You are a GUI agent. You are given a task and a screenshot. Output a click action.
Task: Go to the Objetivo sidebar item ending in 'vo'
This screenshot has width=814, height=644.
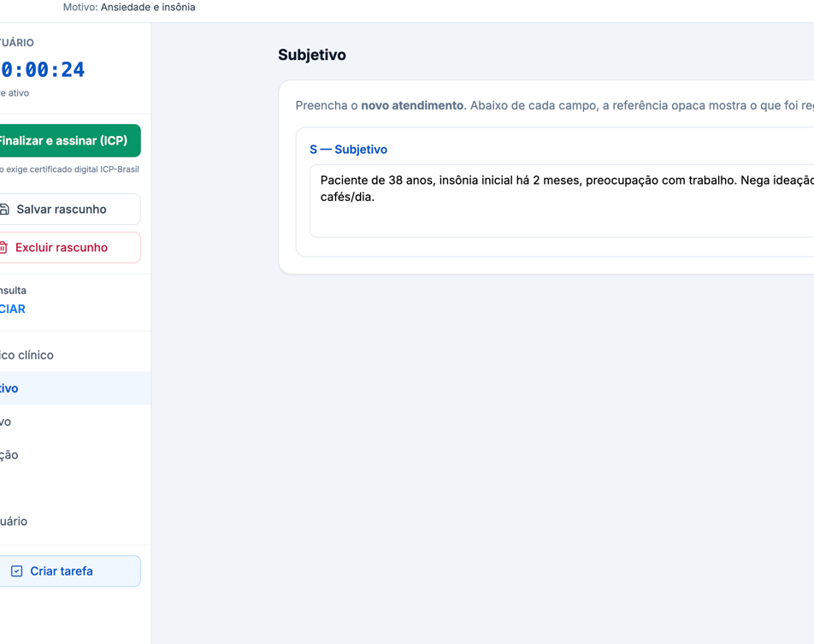click(x=75, y=422)
